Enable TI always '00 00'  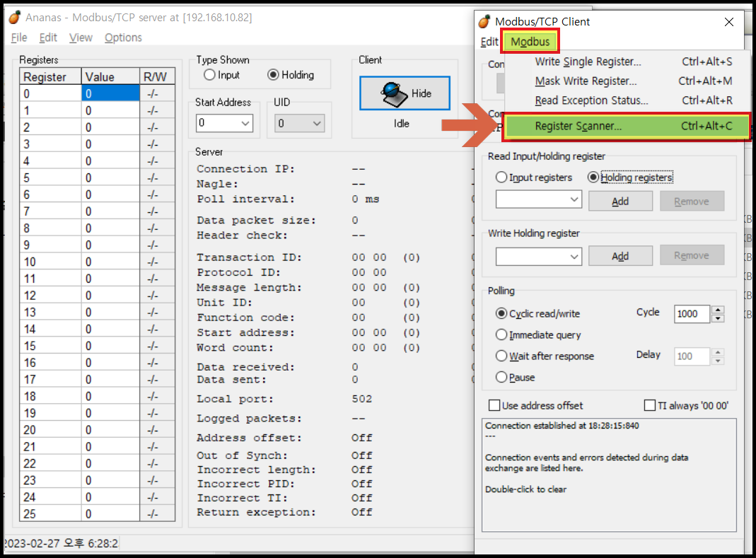pos(649,405)
